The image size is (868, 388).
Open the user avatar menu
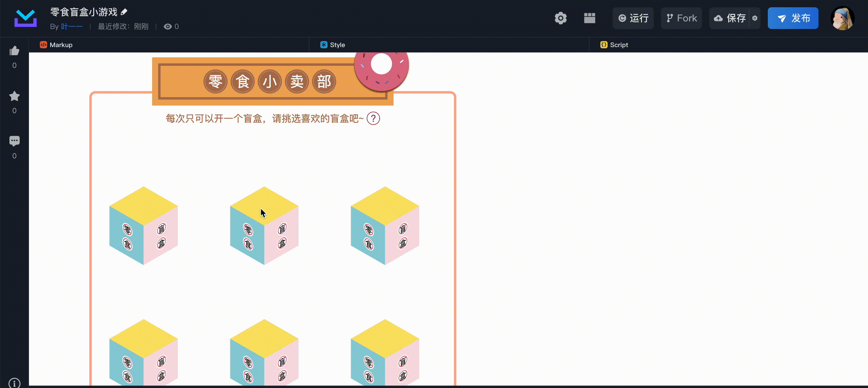842,18
